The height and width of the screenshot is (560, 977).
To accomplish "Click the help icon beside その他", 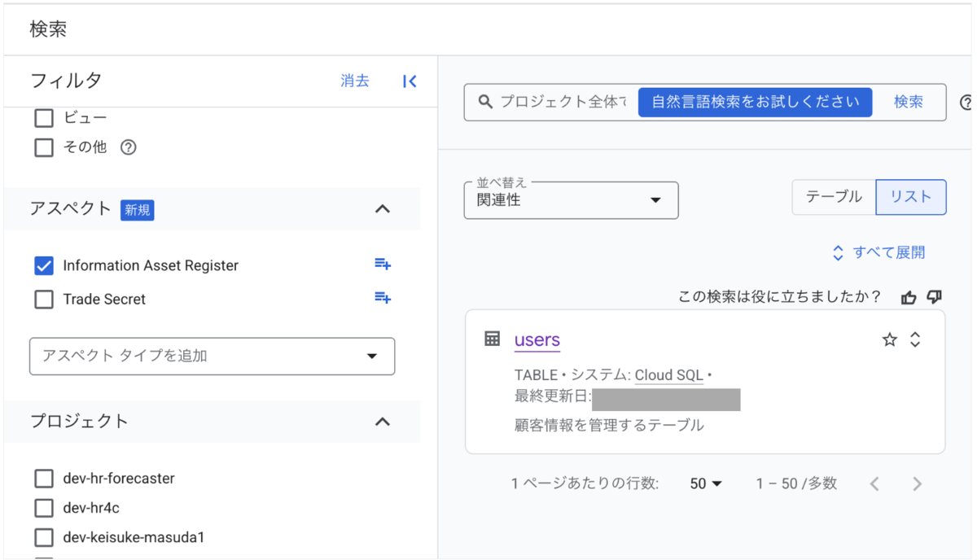I will 128,148.
